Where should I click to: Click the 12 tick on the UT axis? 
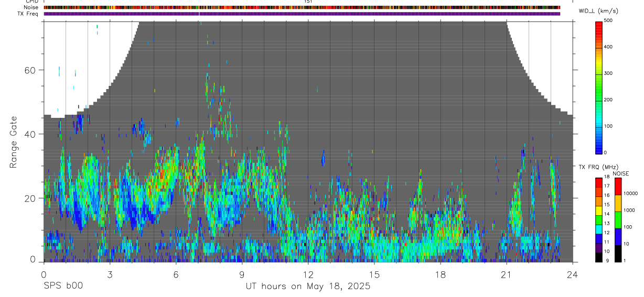point(308,274)
